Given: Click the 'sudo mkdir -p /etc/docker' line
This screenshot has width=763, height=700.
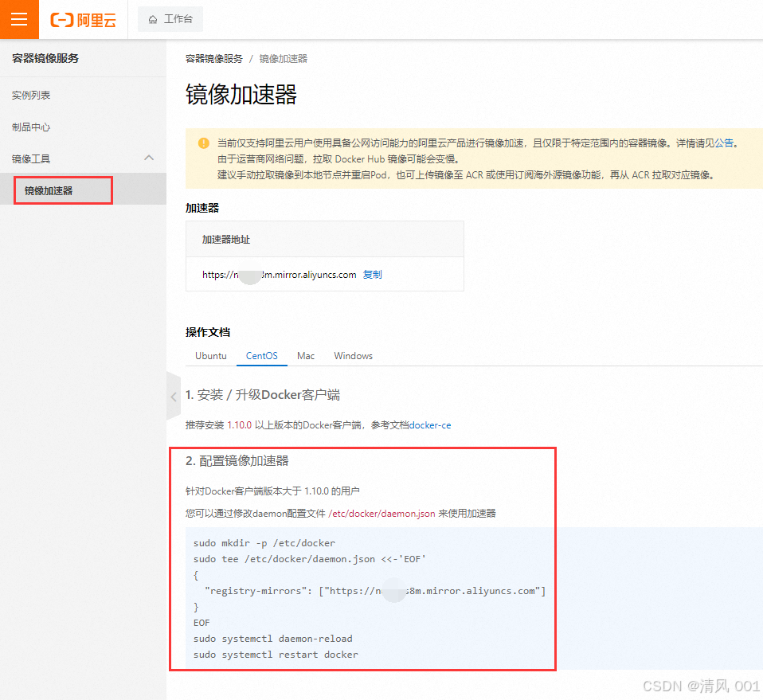Looking at the screenshot, I should 264,543.
